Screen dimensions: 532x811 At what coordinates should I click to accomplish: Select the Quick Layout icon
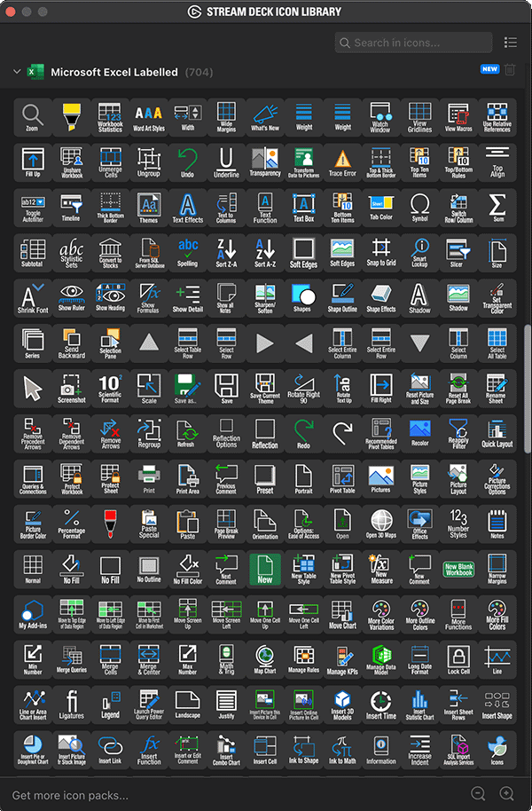[497, 433]
